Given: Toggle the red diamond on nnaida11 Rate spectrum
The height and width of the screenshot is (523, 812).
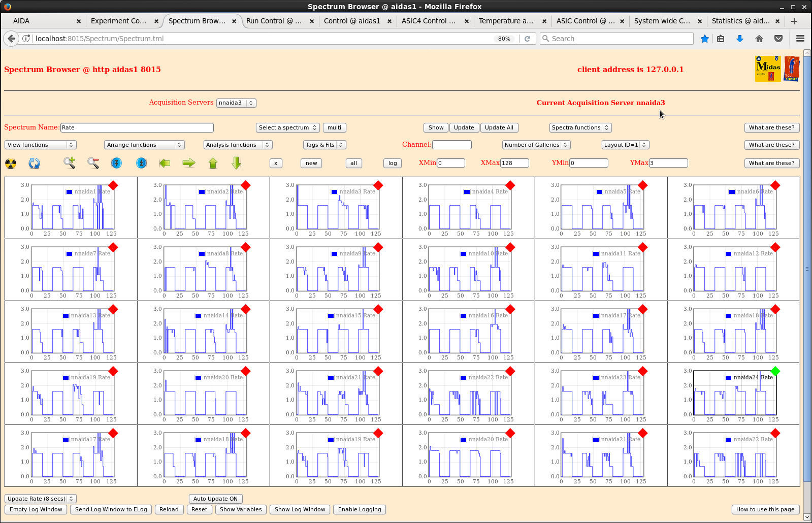Looking at the screenshot, I should (643, 247).
